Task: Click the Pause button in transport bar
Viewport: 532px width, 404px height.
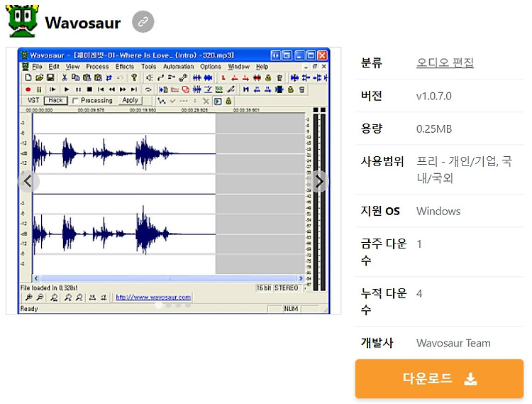Action: click(78, 89)
